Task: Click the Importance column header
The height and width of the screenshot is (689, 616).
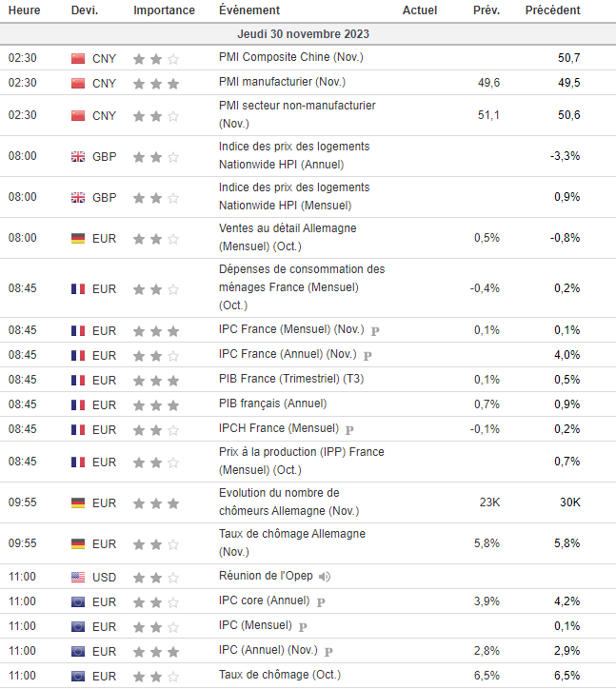Action: coord(164,10)
